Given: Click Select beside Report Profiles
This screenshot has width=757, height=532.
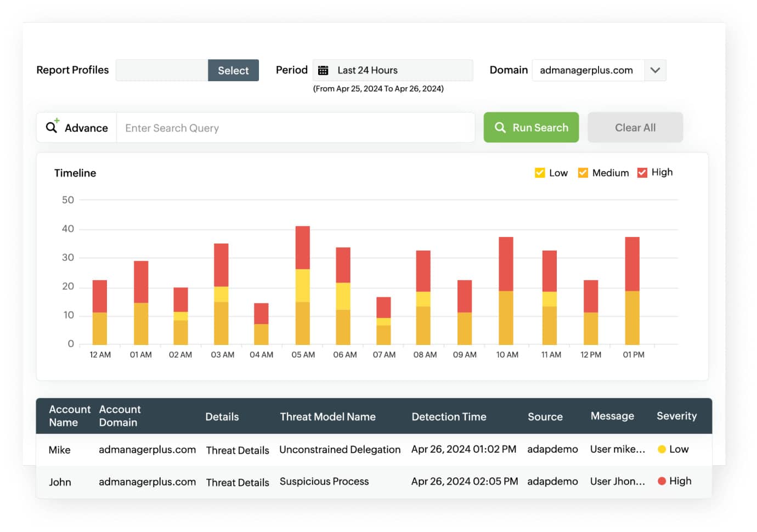Looking at the screenshot, I should (233, 70).
